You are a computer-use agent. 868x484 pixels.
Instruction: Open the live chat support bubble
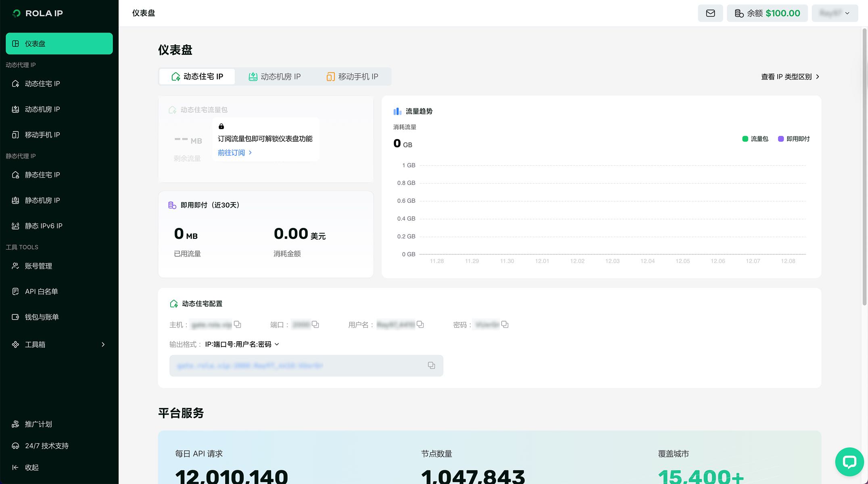[849, 461]
